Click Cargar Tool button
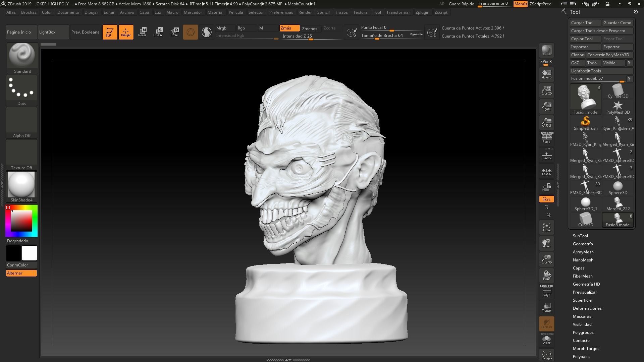The width and height of the screenshot is (644, 362). (x=585, y=23)
